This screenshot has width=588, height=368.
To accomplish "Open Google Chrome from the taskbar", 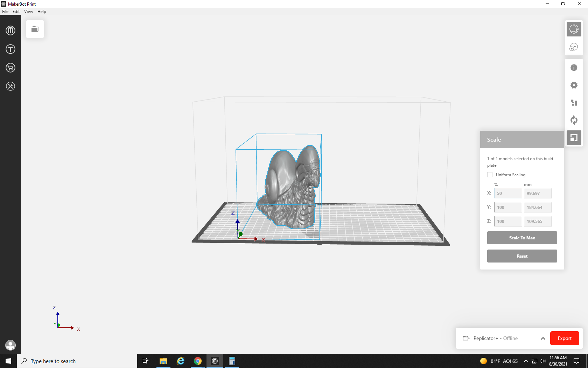I will point(198,361).
